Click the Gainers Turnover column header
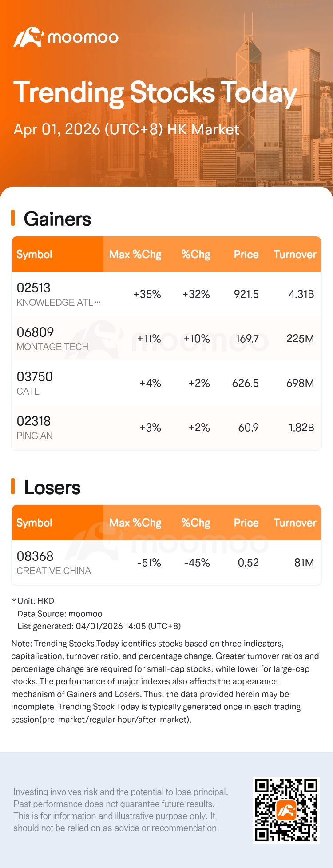 click(x=295, y=254)
